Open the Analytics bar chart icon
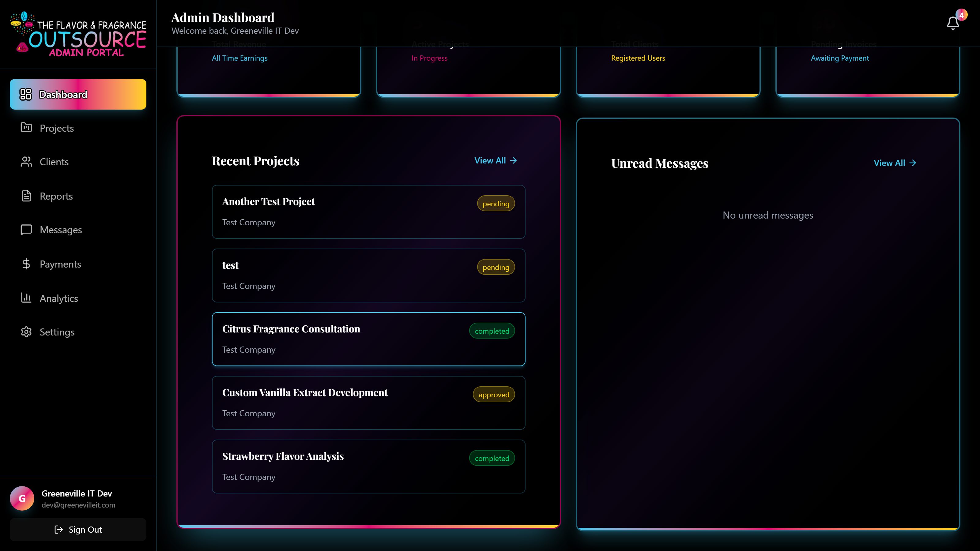This screenshot has width=980, height=551. 25,298
